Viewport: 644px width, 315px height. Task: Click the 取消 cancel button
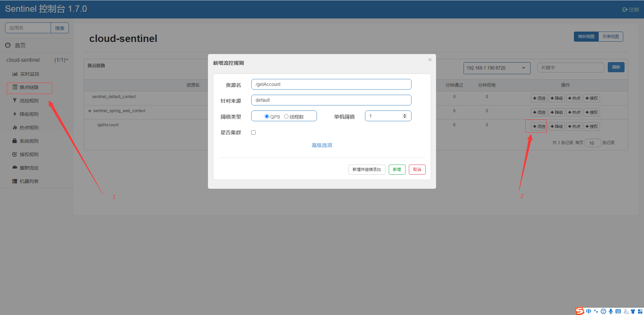[x=417, y=170]
